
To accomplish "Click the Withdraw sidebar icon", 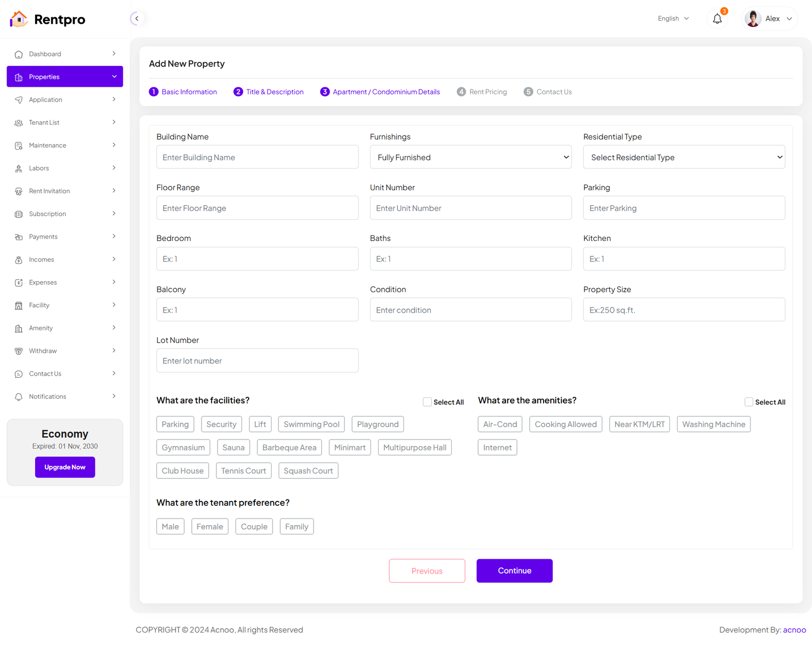I will 19,351.
